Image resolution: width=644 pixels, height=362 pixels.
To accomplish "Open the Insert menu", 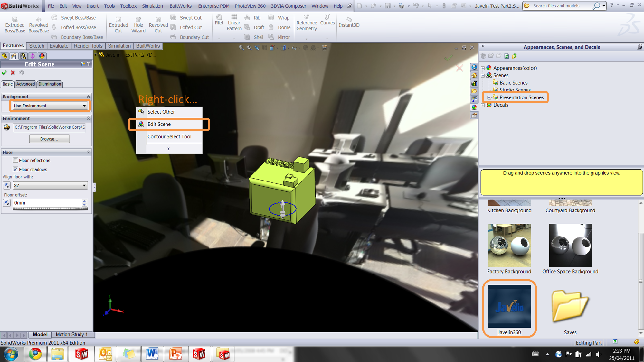I will (92, 6).
